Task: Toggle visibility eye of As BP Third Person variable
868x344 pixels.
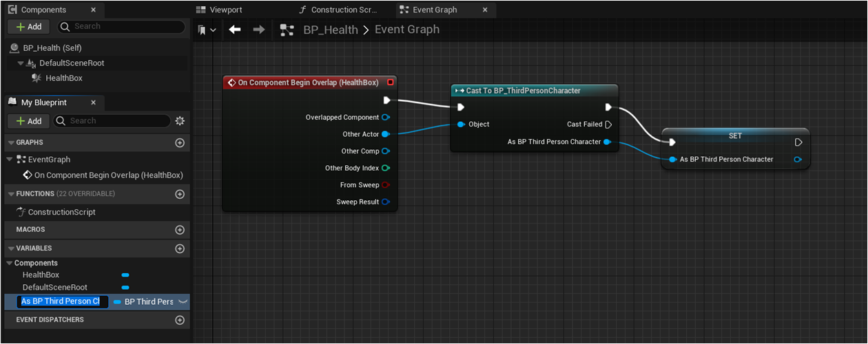Action: (183, 301)
